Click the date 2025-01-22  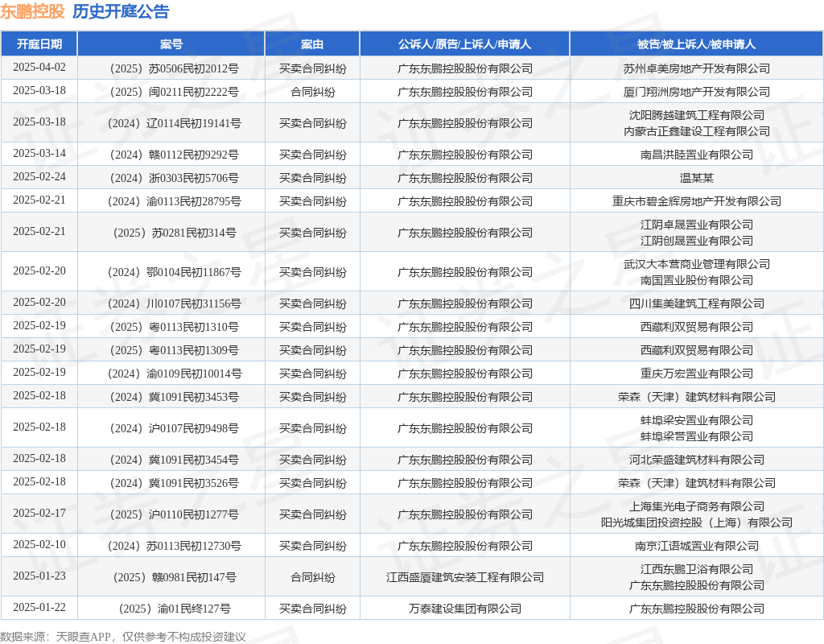click(x=39, y=608)
